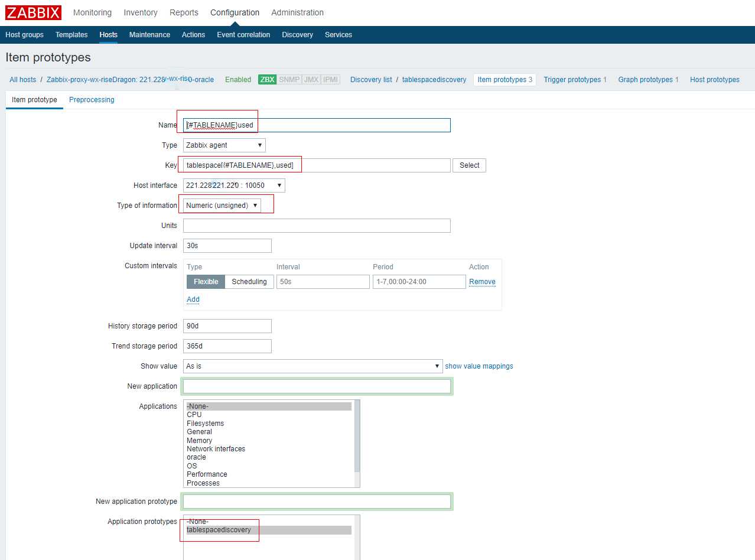The width and height of the screenshot is (755, 560).
Task: Select Processes in Applications list
Action: click(269, 483)
